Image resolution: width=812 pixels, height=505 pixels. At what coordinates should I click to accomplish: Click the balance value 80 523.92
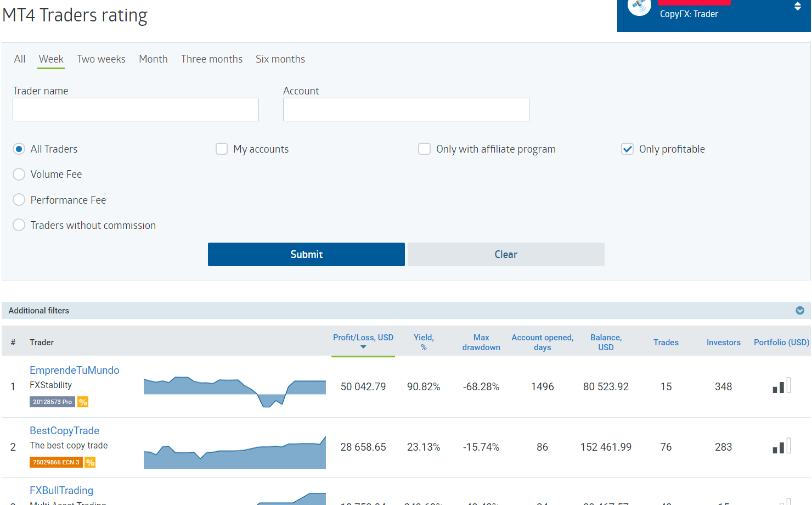[x=606, y=386]
